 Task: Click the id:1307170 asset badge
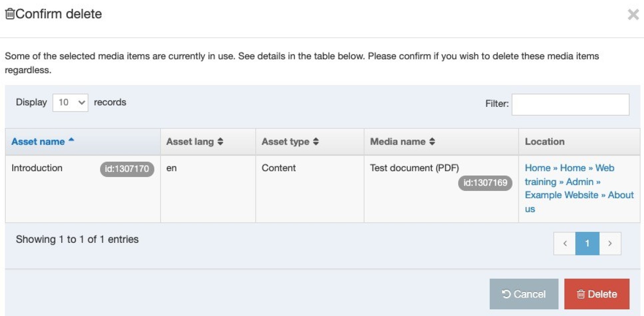click(127, 169)
